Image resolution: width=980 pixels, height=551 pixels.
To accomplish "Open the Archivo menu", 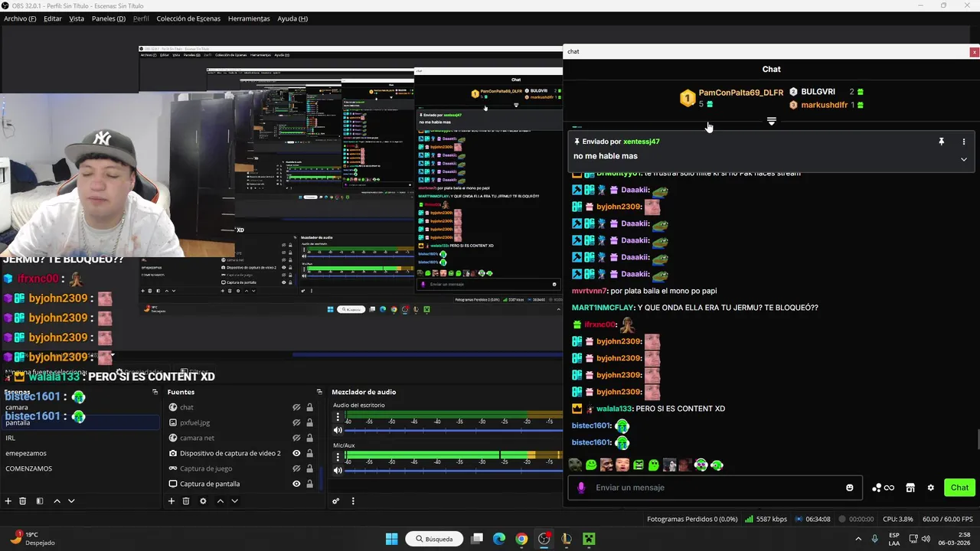I will (x=20, y=18).
